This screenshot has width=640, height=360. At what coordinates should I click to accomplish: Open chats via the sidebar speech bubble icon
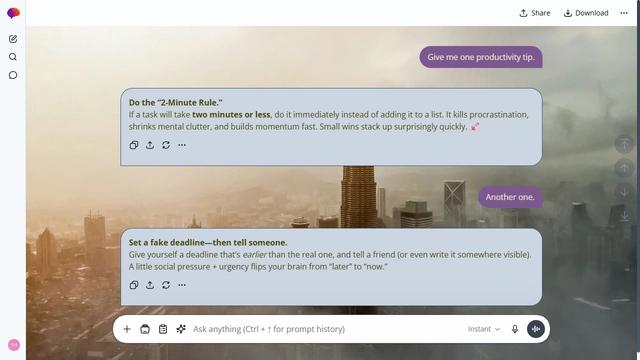tap(13, 75)
